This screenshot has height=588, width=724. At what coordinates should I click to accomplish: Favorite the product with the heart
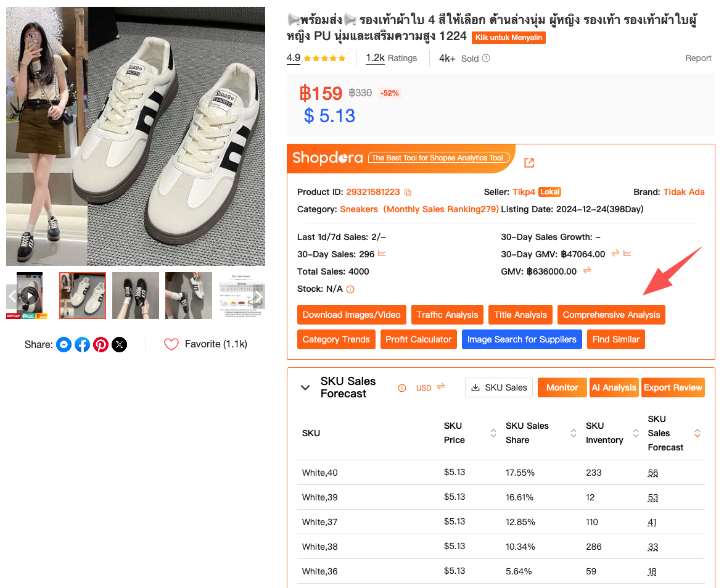click(x=171, y=344)
